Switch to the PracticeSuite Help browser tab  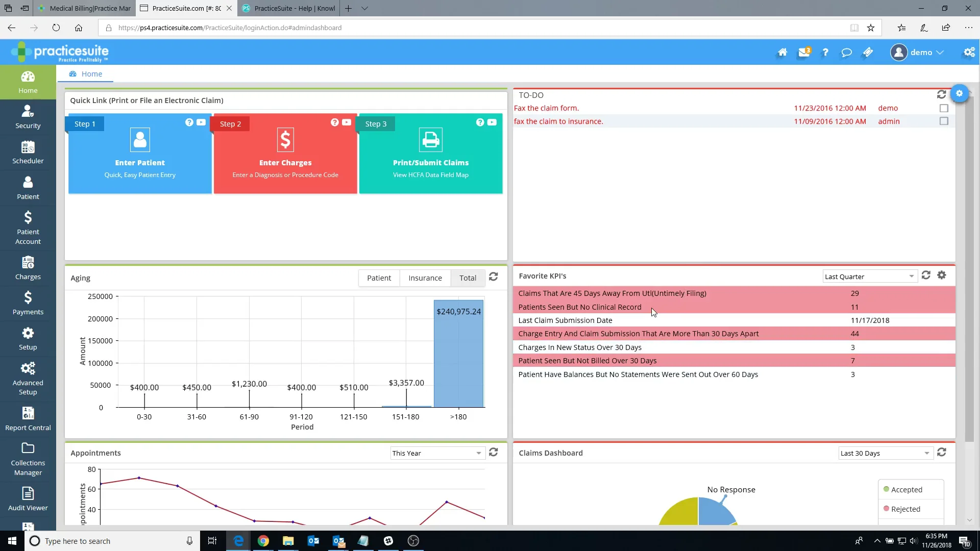point(288,8)
